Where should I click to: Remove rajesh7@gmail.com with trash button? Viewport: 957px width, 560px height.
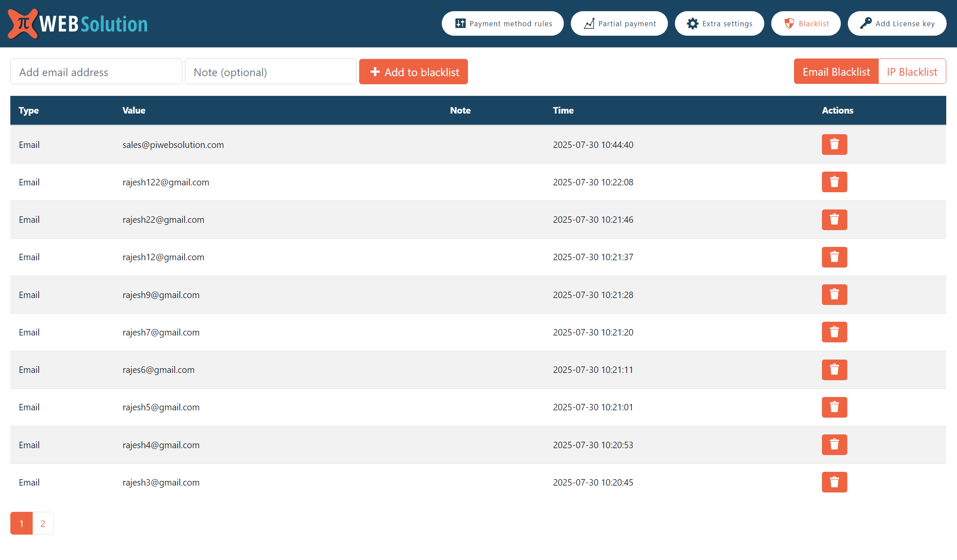pos(834,332)
